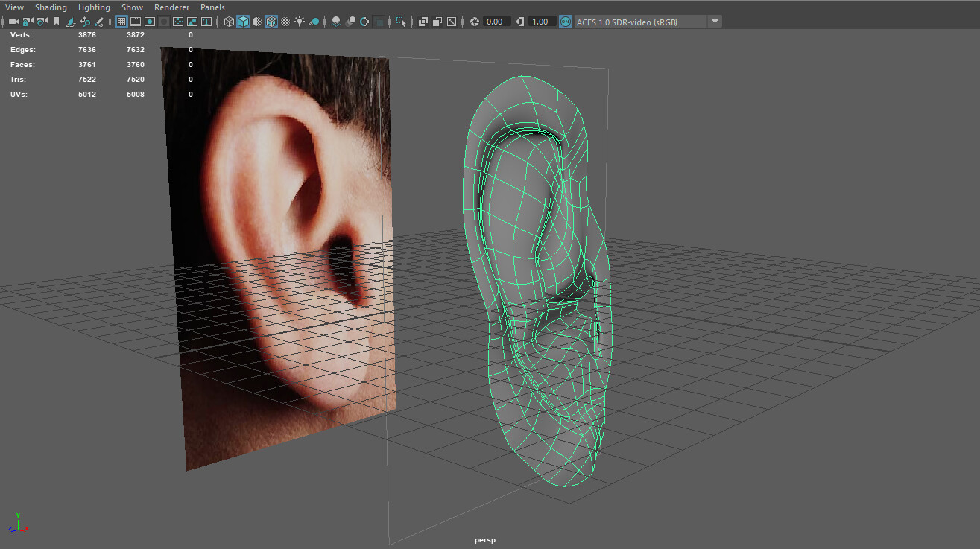
Task: Open the Renderer dropdown menu
Action: pyautogui.click(x=171, y=7)
